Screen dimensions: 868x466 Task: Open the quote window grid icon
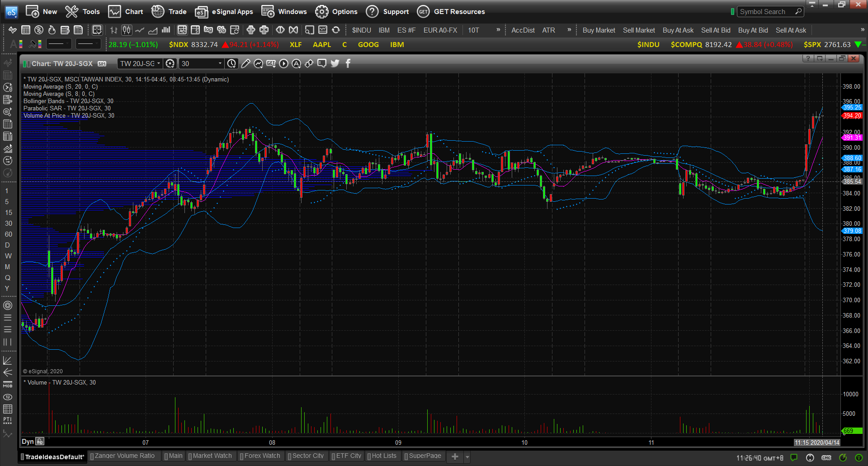pyautogui.click(x=26, y=30)
